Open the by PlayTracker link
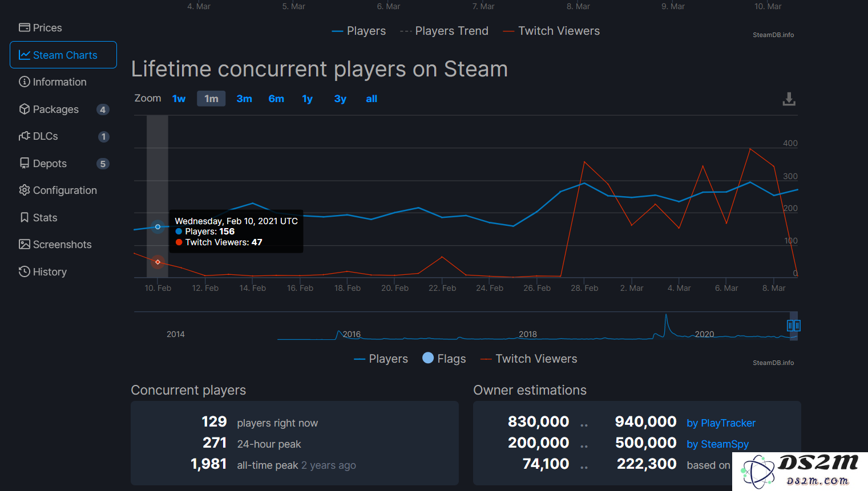This screenshot has height=491, width=868. click(x=721, y=423)
